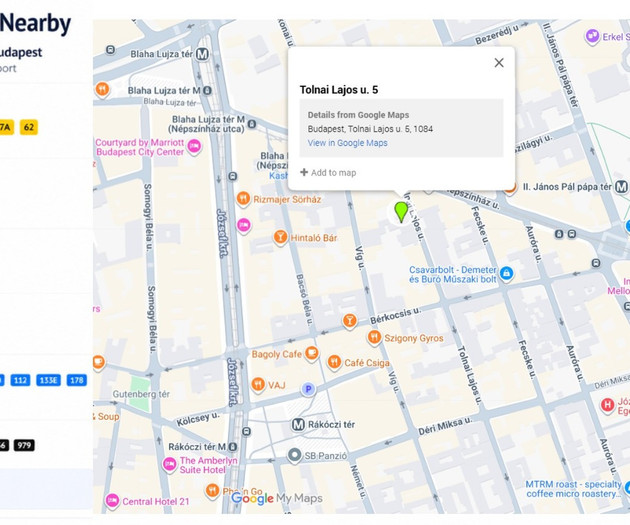Click the 'Budapest, Tolnai Lajos u. 5, 1084' address text

370,129
